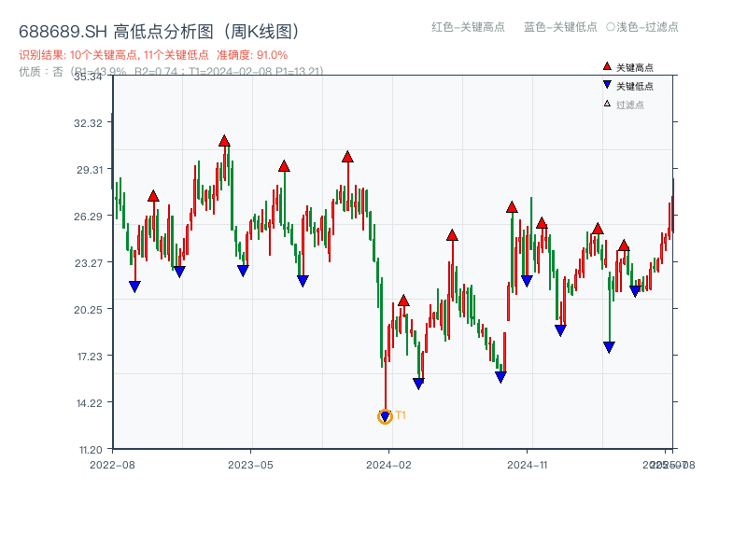The image size is (747, 560).
Task: Select red high marker around April 2025
Action: (598, 229)
